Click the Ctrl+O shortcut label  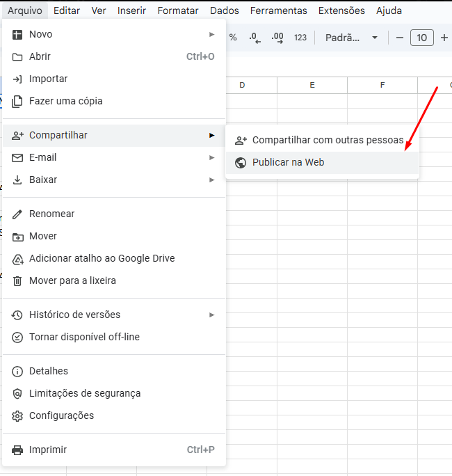pyautogui.click(x=200, y=57)
